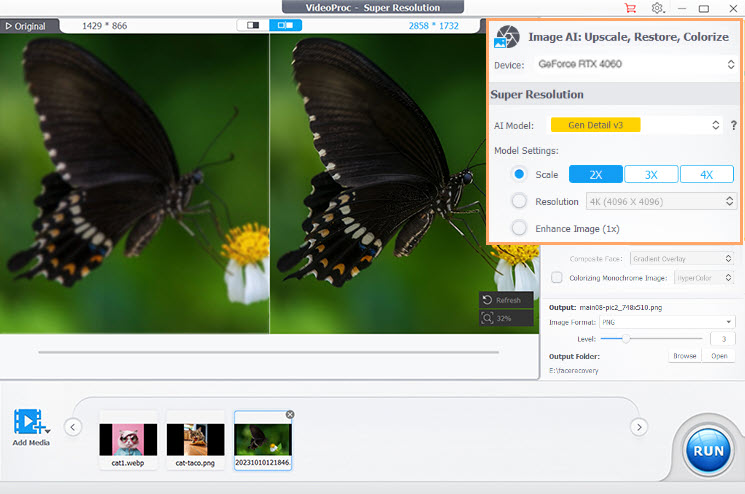Click the 32% zoom control
The height and width of the screenshot is (494, 745).
[x=506, y=318]
